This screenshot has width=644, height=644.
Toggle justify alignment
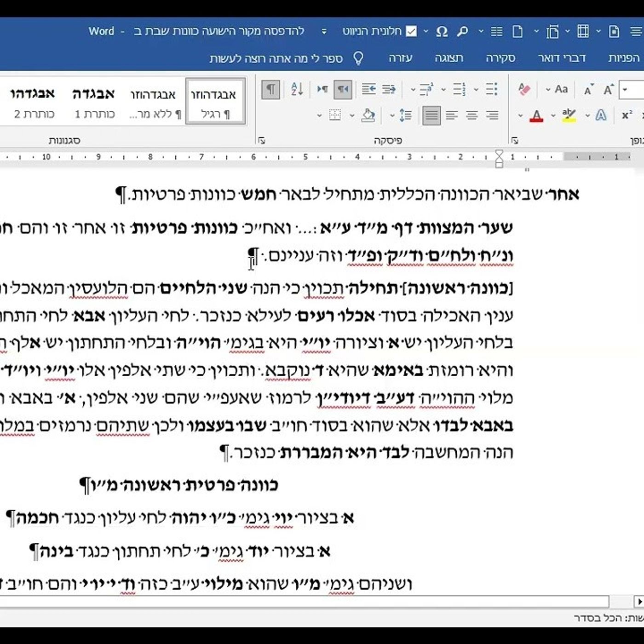pyautogui.click(x=431, y=115)
